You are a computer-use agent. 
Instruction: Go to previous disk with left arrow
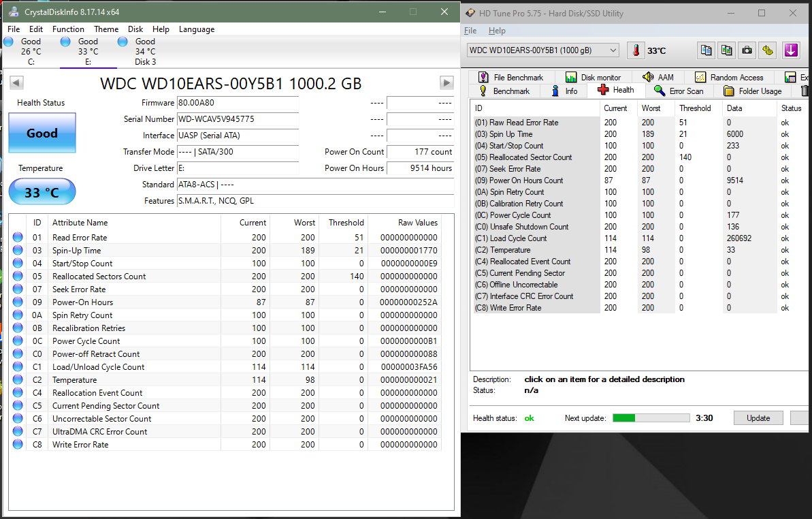coord(17,82)
